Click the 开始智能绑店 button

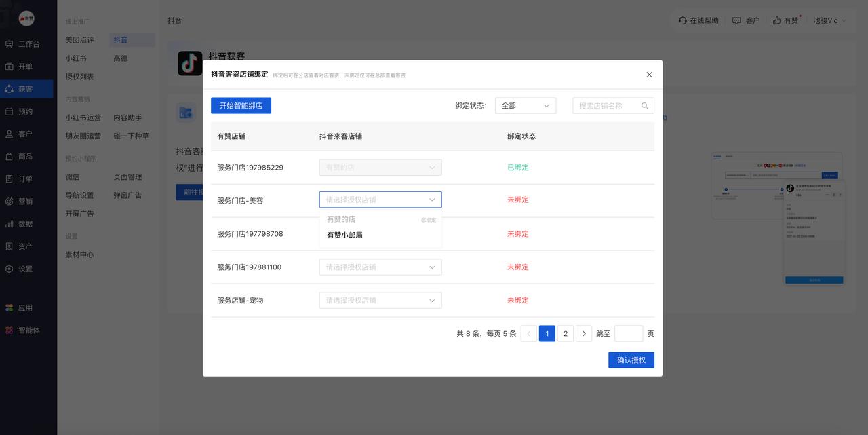point(241,106)
